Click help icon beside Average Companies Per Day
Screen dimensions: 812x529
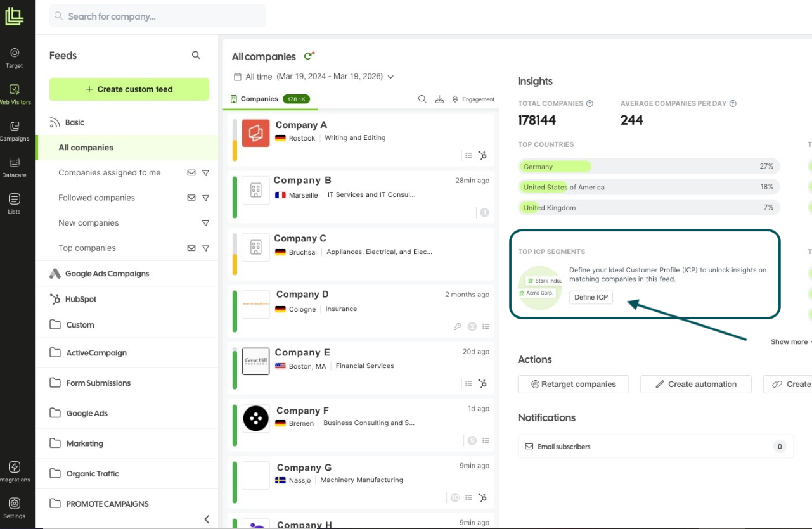point(733,103)
